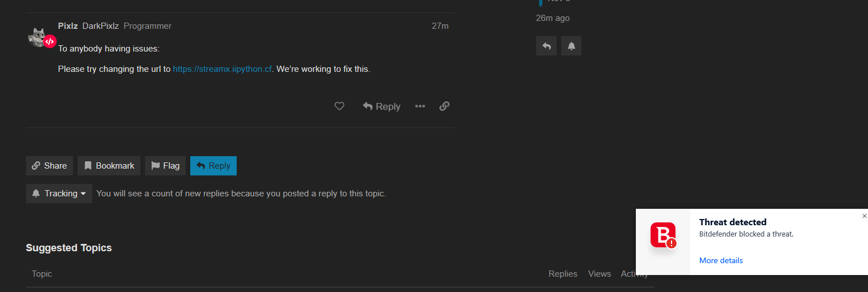Click the timeline reply arrow button

546,46
